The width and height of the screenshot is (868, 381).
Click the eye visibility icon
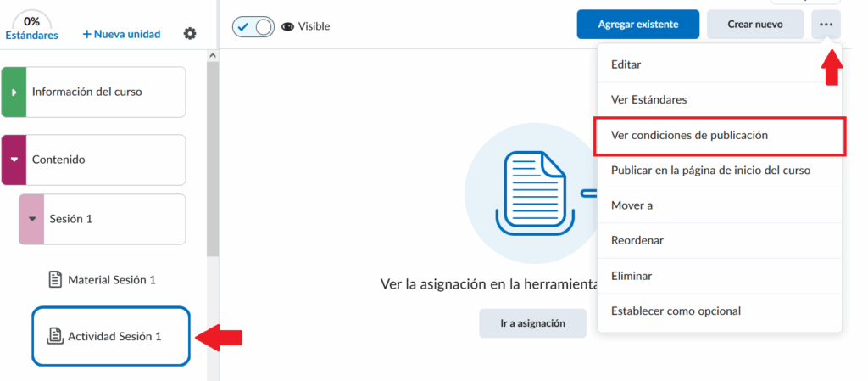click(x=287, y=26)
